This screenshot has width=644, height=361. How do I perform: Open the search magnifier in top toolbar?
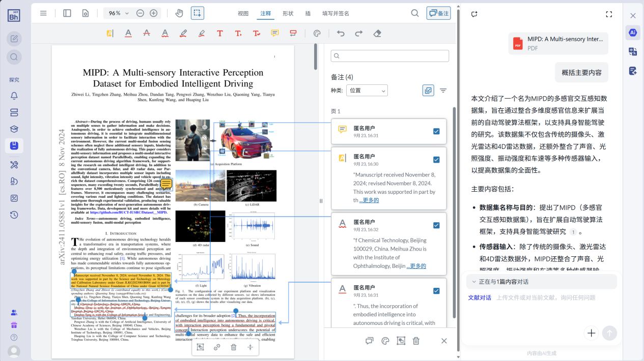click(415, 13)
